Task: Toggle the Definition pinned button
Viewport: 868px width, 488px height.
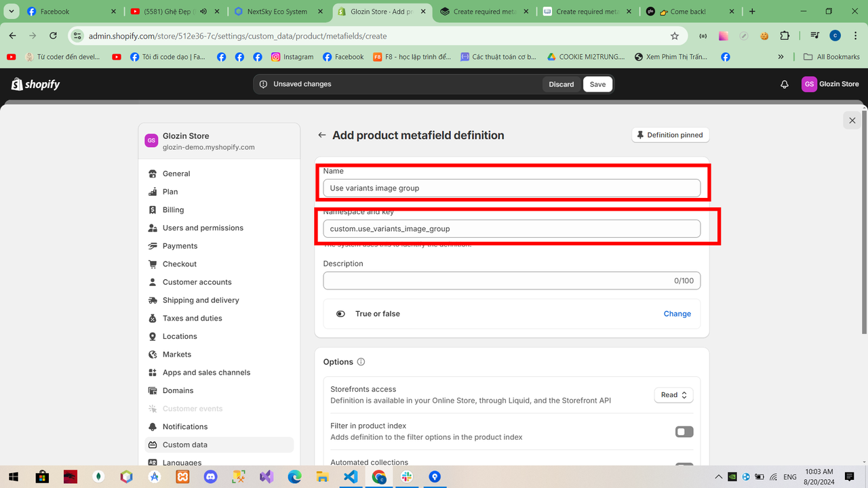Action: click(x=670, y=135)
